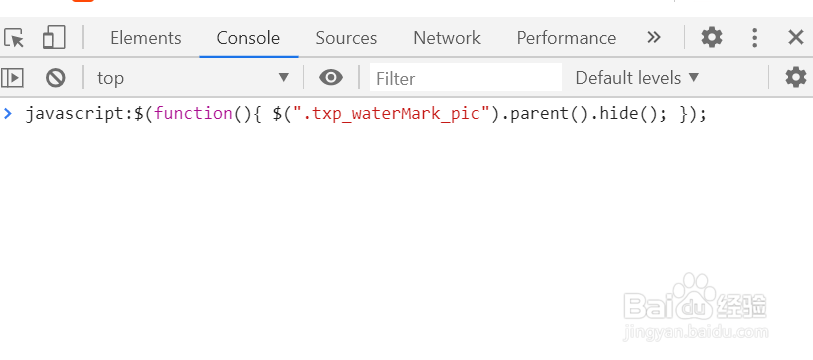Open console settings gear icon
Screen dimensions: 813x360
(x=796, y=78)
